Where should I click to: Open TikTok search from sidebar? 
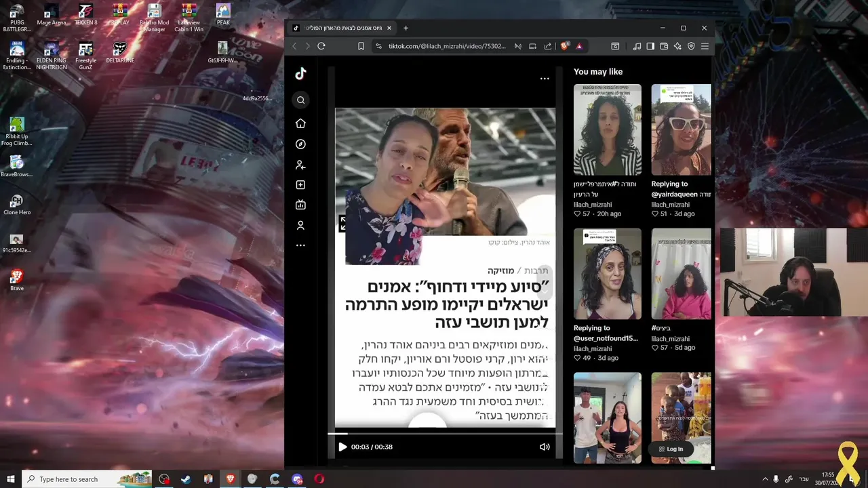(300, 100)
